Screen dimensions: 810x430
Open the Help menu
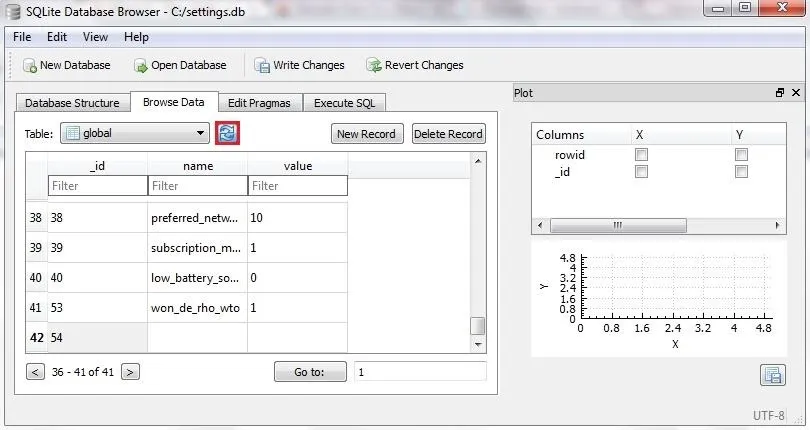(136, 37)
